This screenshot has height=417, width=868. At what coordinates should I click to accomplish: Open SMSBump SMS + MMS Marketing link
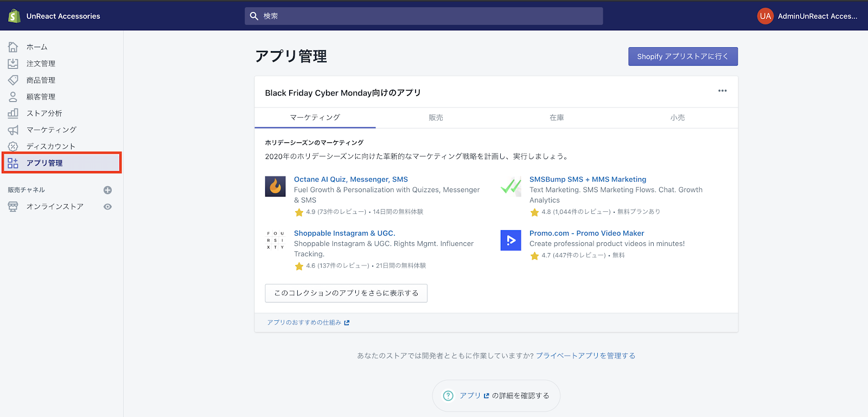pyautogui.click(x=588, y=179)
